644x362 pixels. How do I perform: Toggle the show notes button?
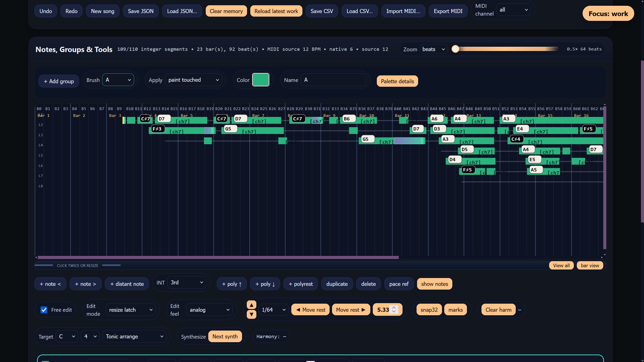click(x=434, y=284)
